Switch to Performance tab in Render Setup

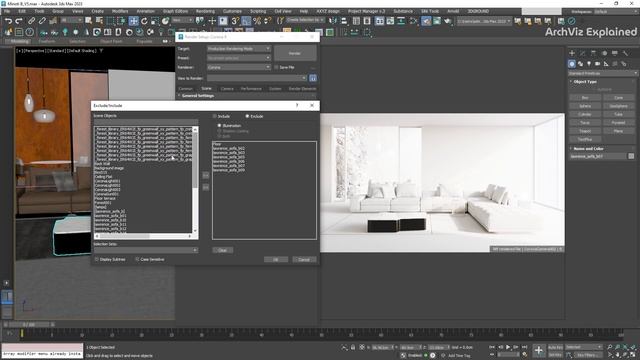pyautogui.click(x=251, y=89)
